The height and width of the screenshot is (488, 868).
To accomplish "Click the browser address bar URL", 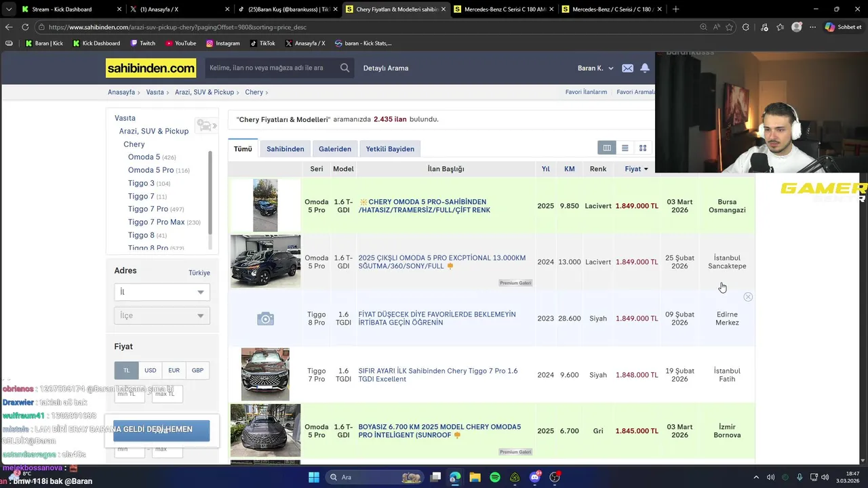I will [x=177, y=27].
